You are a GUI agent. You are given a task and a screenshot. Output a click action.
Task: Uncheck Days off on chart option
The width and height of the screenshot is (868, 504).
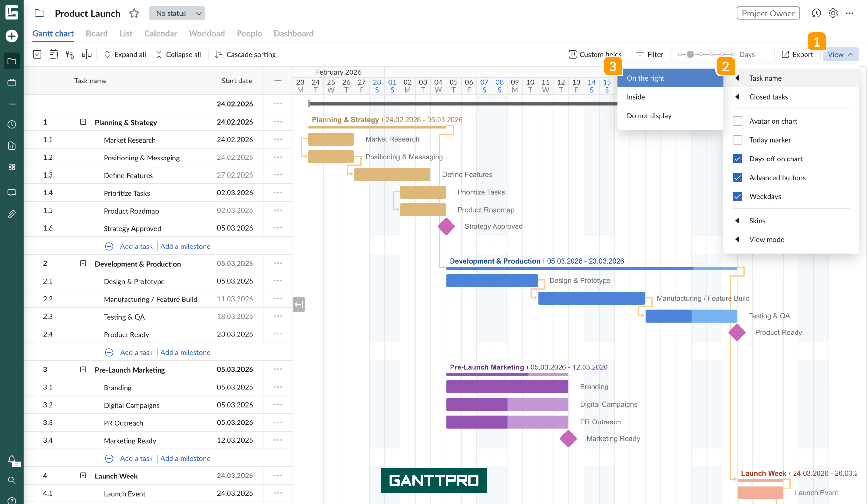(x=738, y=159)
